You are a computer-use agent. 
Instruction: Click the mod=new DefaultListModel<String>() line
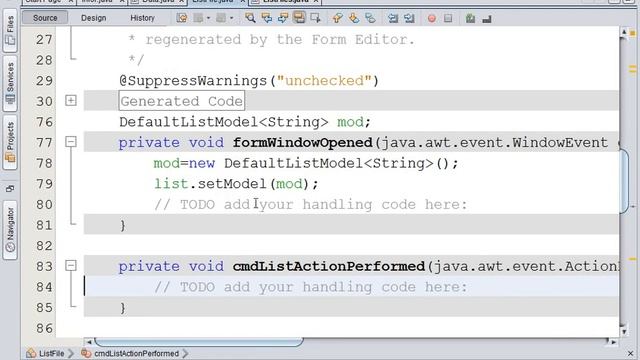pyautogui.click(x=306, y=163)
